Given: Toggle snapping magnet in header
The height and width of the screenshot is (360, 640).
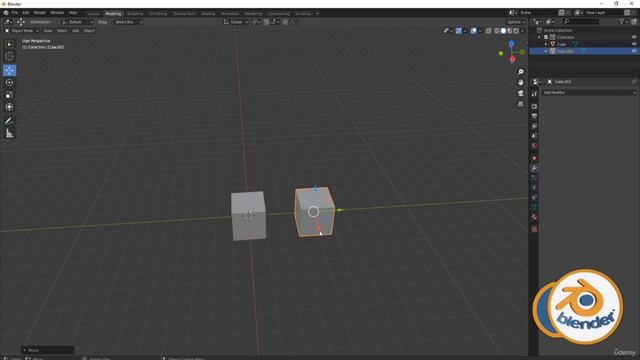Looking at the screenshot, I should 267,22.
